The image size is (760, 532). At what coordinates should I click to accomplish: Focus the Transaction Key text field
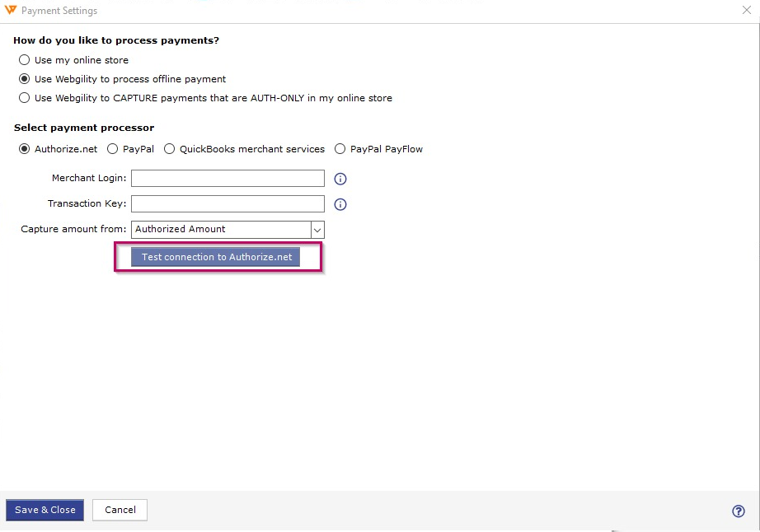228,203
